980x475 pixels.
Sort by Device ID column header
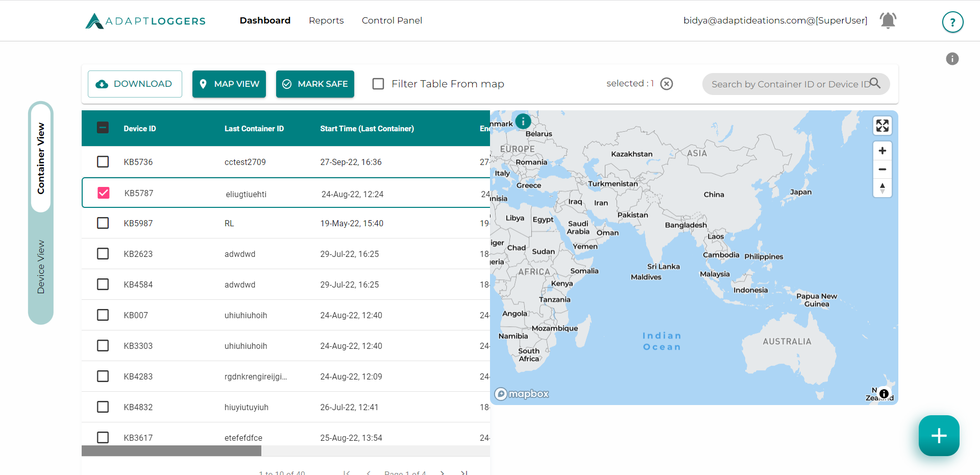140,129
